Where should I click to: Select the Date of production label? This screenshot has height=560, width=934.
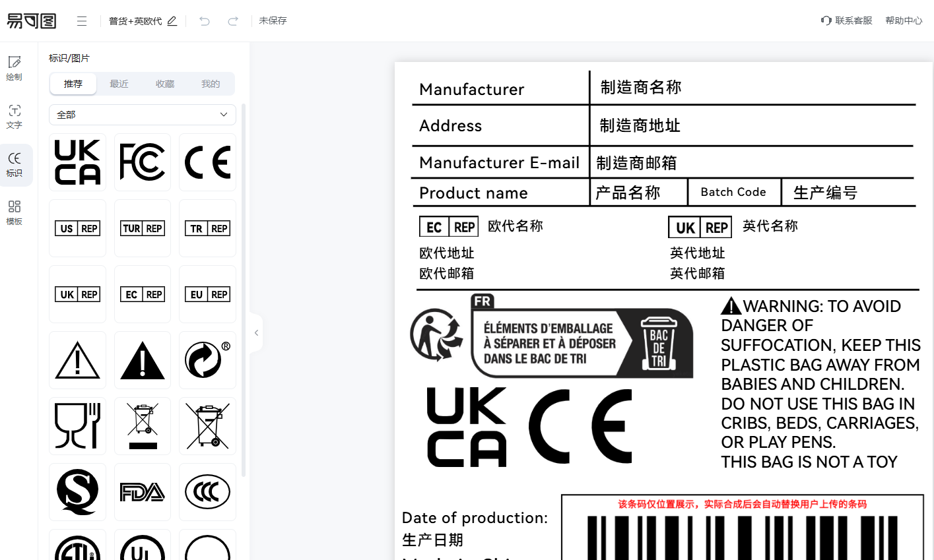click(475, 518)
